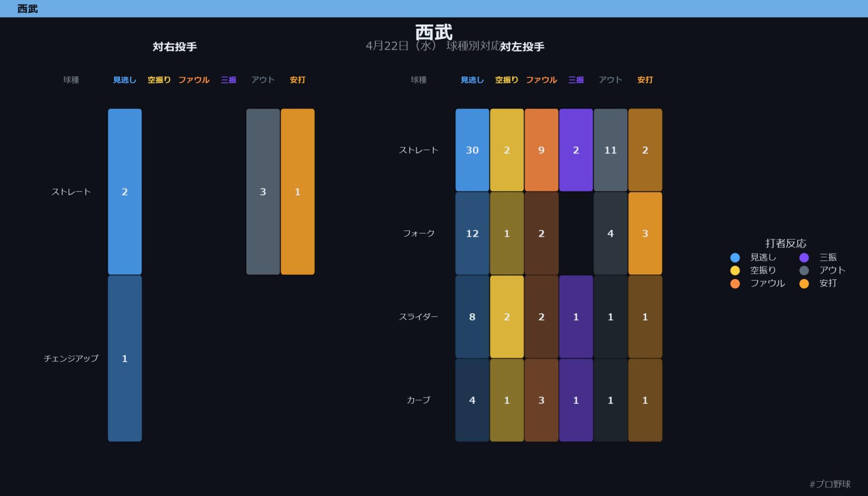Click the 対左投手 panel heading
The image size is (868, 496).
[x=522, y=47]
